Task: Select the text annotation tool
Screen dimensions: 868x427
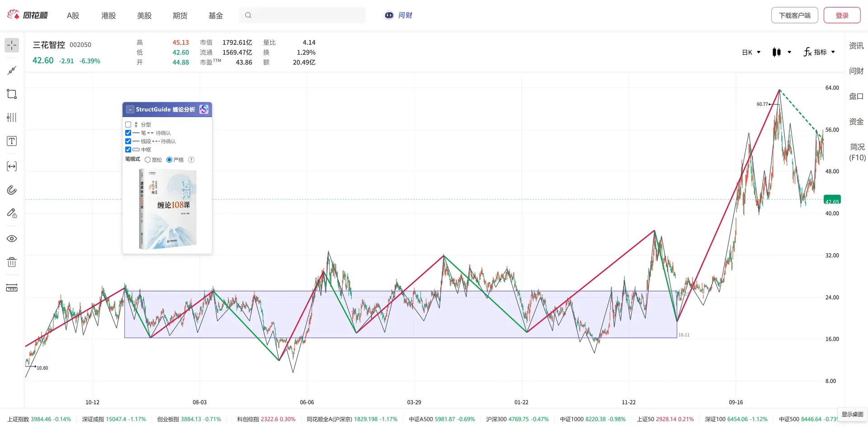Action: click(x=12, y=141)
